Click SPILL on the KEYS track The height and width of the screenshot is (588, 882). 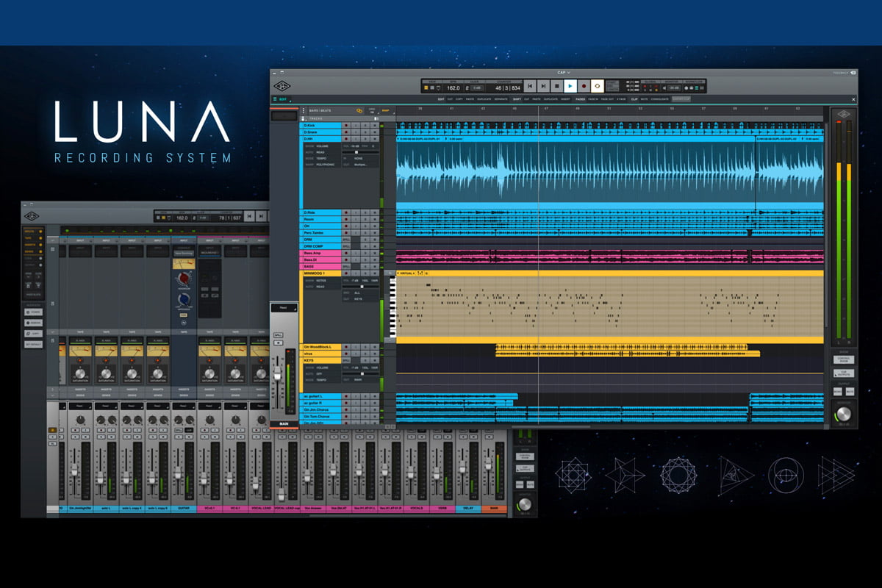[346, 360]
